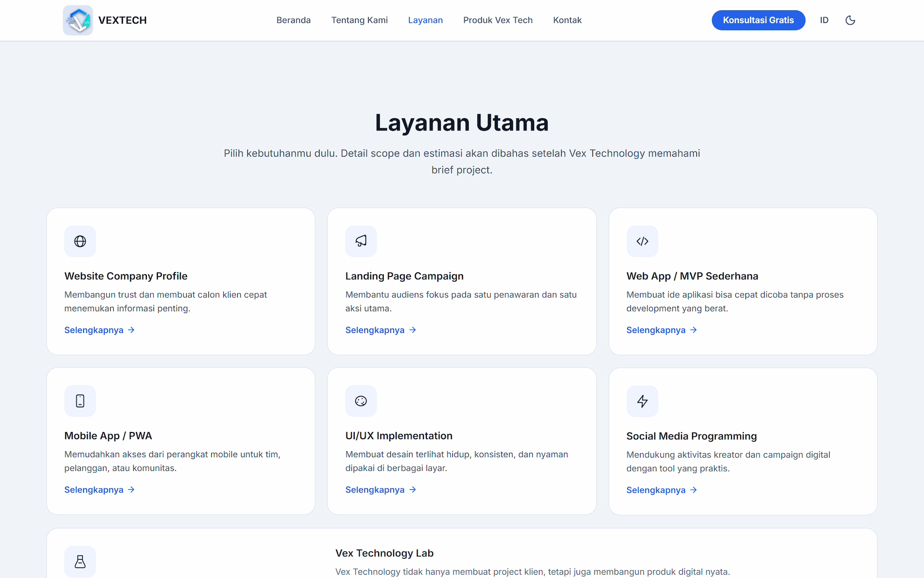Open the Beranda menu item
The width and height of the screenshot is (924, 578).
[x=294, y=20]
